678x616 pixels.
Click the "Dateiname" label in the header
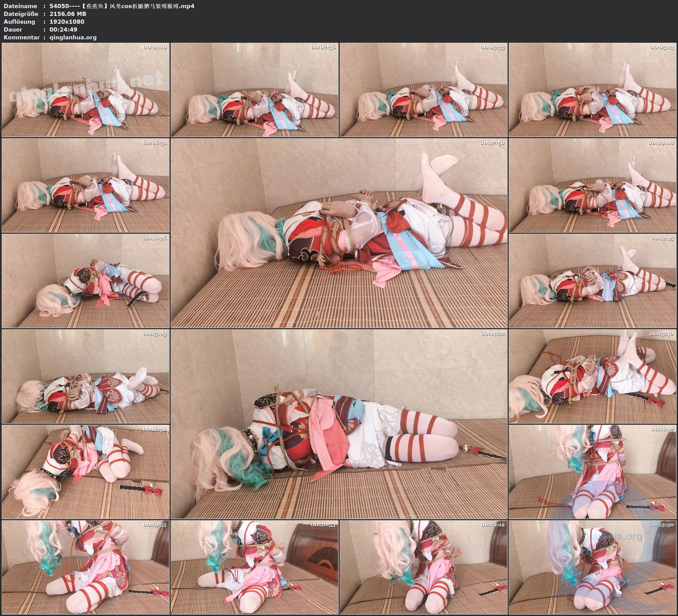tap(20, 6)
